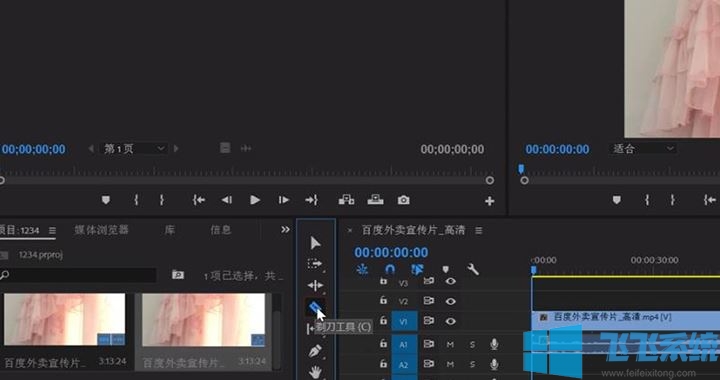Select the Selection arrow tool
The image size is (720, 380).
click(315, 243)
